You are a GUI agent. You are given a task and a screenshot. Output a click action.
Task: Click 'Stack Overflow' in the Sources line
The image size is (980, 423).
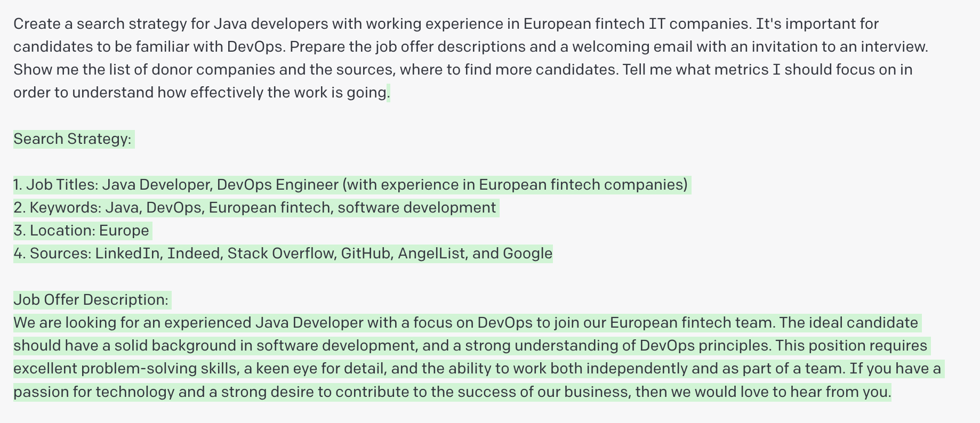tap(280, 254)
